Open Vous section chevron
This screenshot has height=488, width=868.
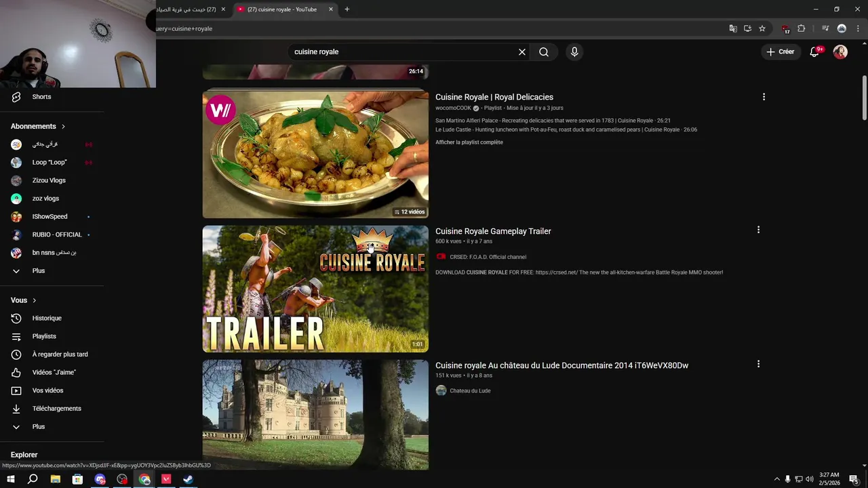(34, 300)
